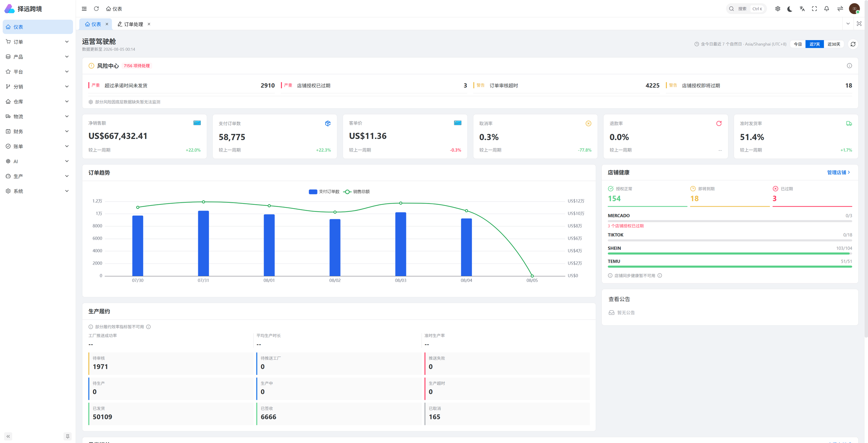Open the tabs dropdown chevron
Viewport: 868px width, 443px height.
point(848,24)
